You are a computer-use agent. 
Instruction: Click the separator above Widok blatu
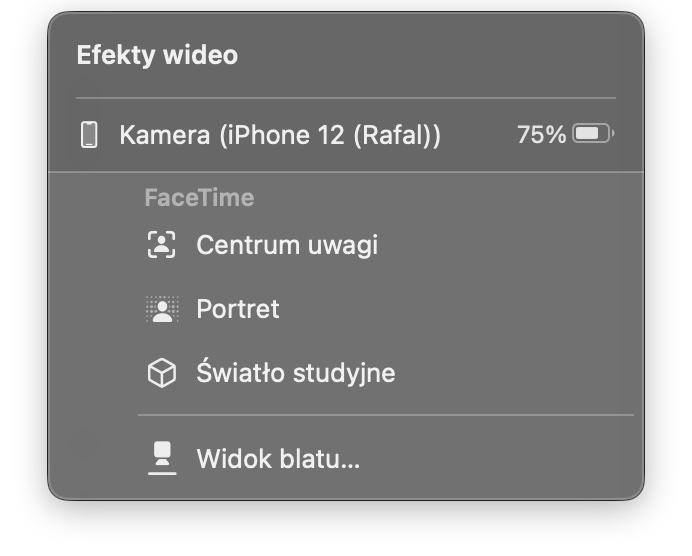coord(386,415)
